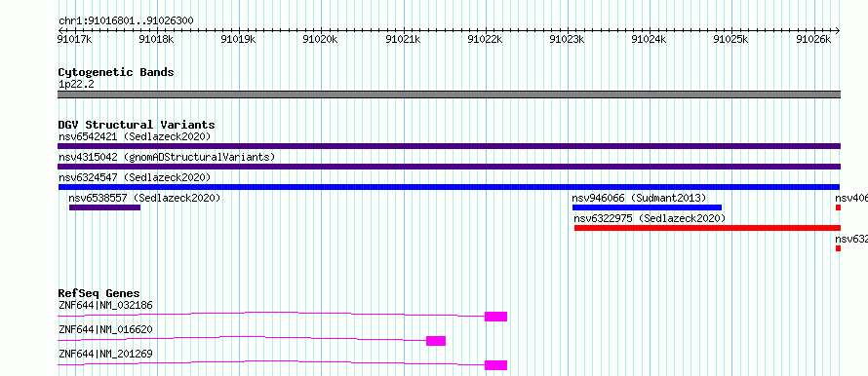Click the red nsv6322975 variant bar
The image size is (868, 376).
[x=707, y=228]
